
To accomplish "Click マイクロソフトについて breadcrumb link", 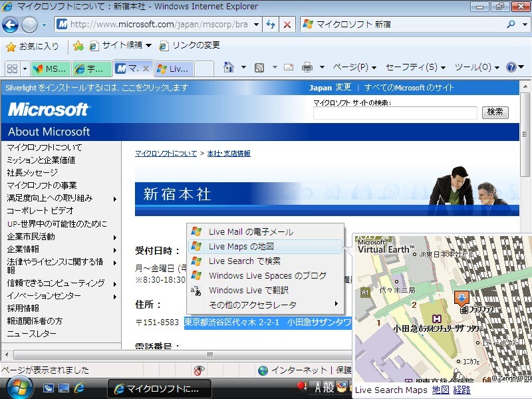I will point(166,154).
